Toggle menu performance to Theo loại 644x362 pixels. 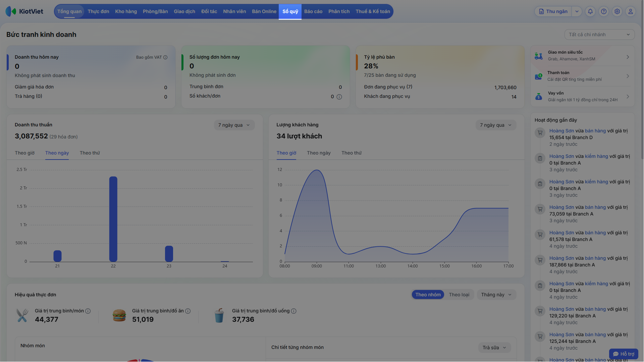coord(459,295)
